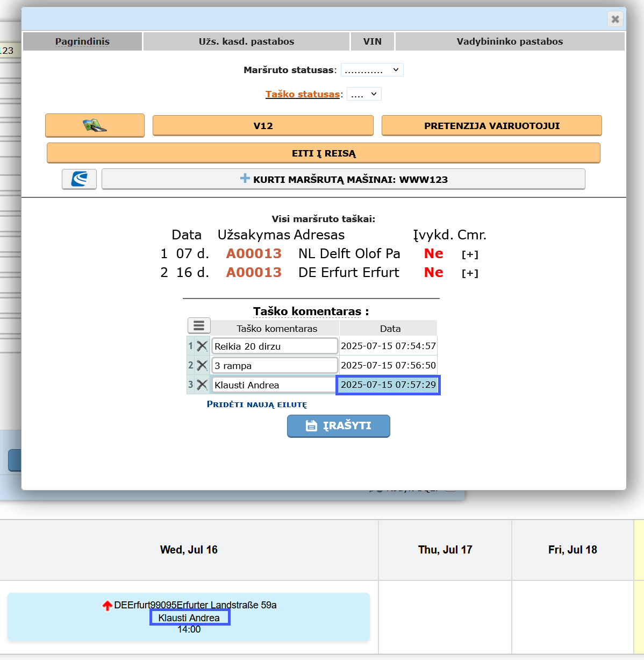Edit the '3 rampa' comment field

point(275,365)
